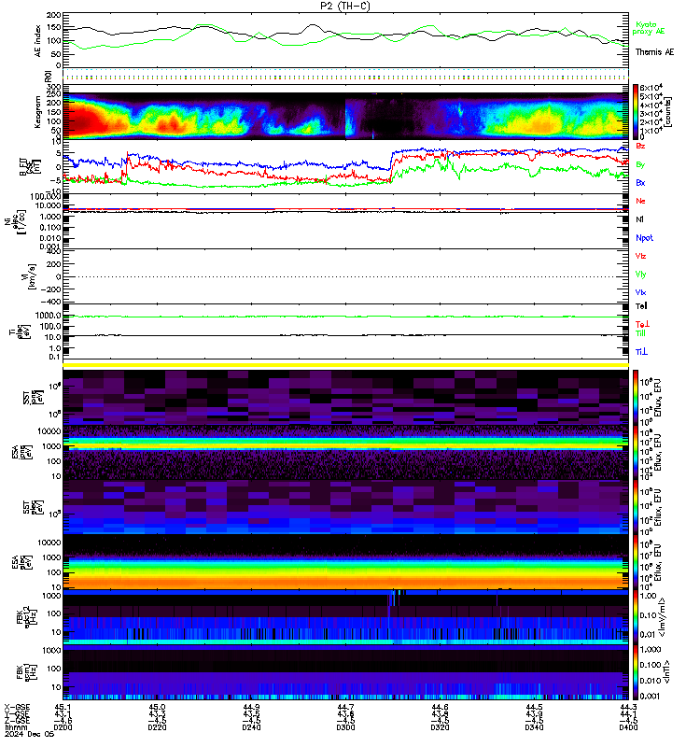Image resolution: width=700 pixels, height=747 pixels.
Task: Click the FBK scm1 nT color bar
Action: click(x=636, y=671)
